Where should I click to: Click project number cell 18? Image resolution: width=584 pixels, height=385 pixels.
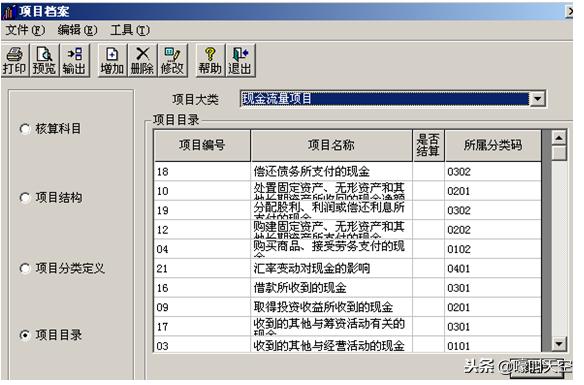(202, 172)
